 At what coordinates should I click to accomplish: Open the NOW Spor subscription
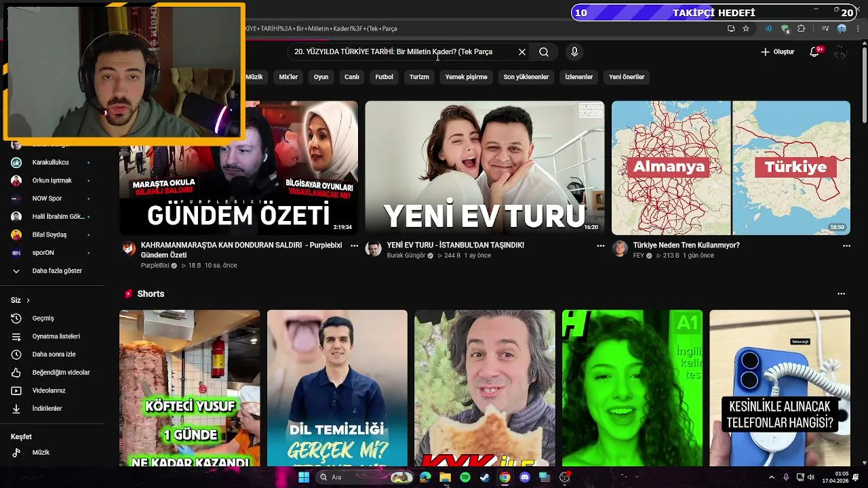coord(52,199)
